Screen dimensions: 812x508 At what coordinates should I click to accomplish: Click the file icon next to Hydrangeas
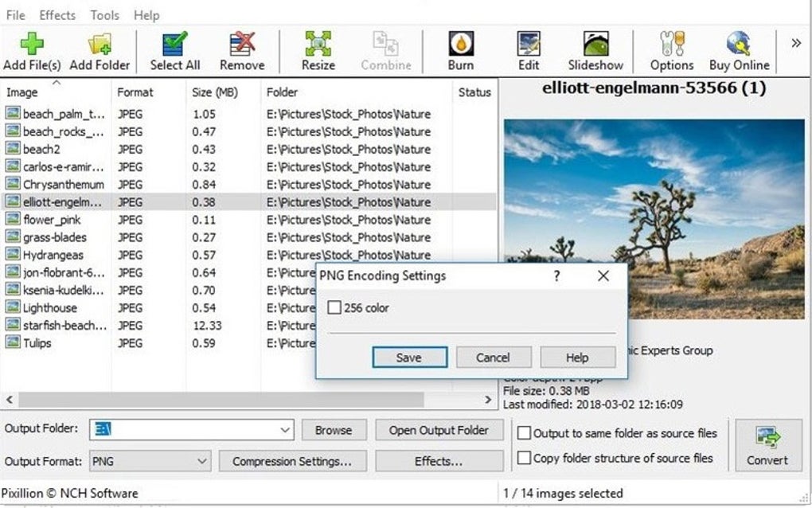coord(13,254)
